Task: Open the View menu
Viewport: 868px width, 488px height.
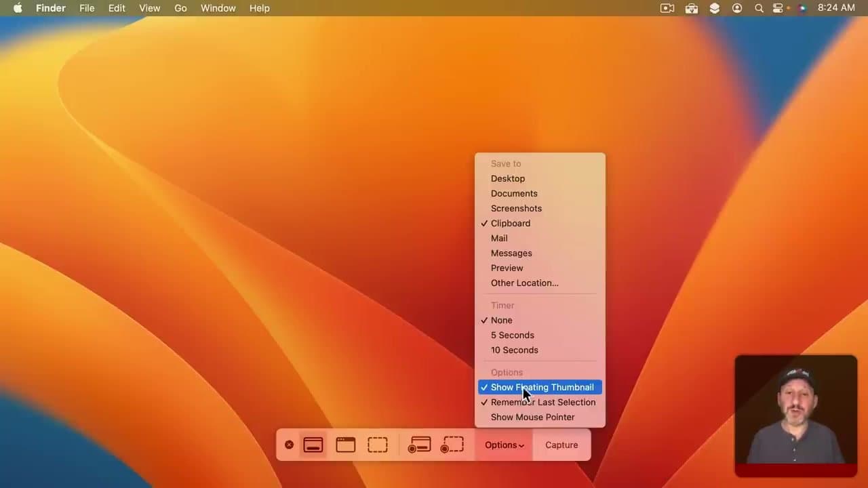Action: point(149,8)
